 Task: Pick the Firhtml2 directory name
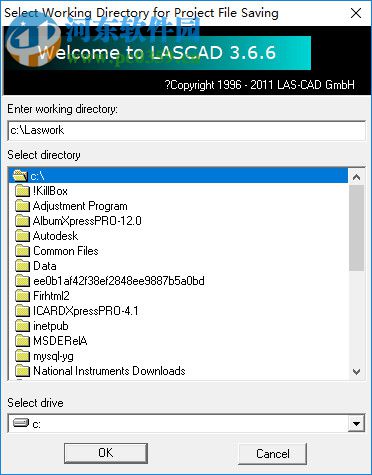click(x=51, y=296)
